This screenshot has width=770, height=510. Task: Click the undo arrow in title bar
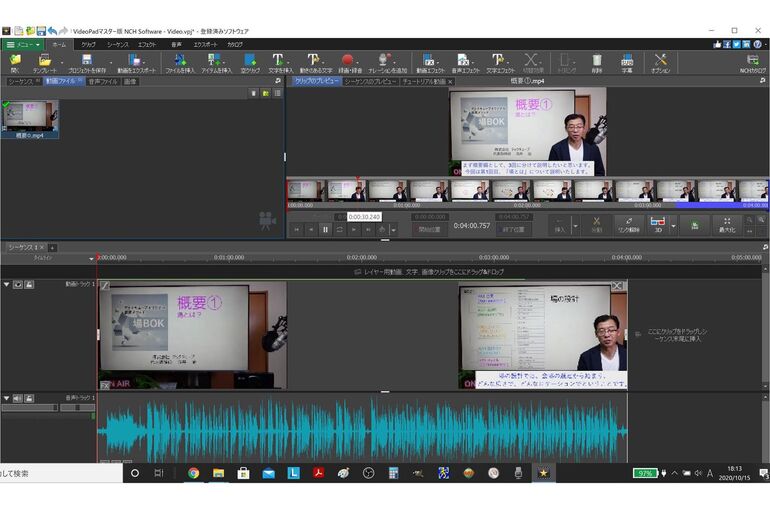click(52, 31)
